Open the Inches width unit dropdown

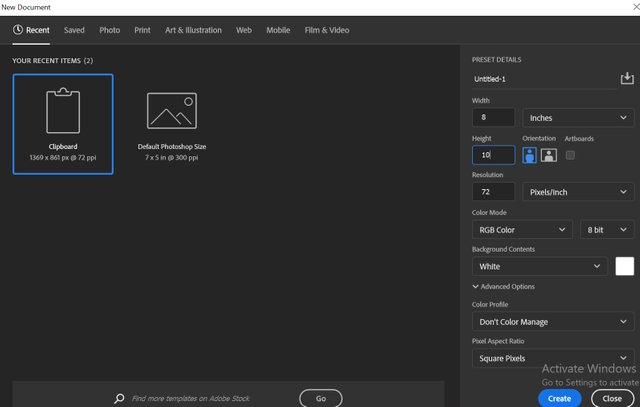[x=578, y=118]
